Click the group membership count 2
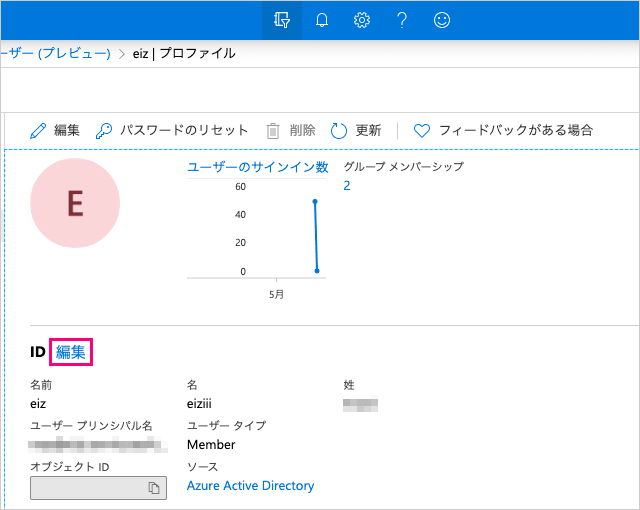The width and height of the screenshot is (640, 510). click(x=347, y=185)
